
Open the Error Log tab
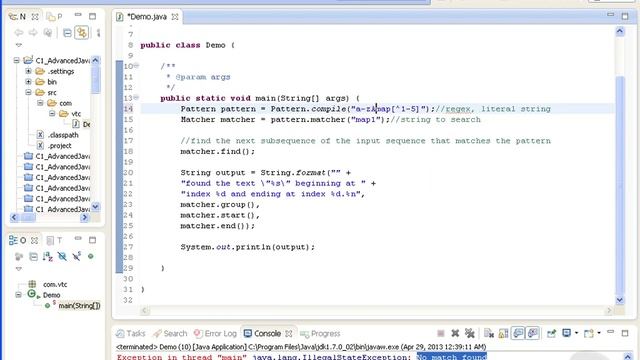[x=216, y=333]
